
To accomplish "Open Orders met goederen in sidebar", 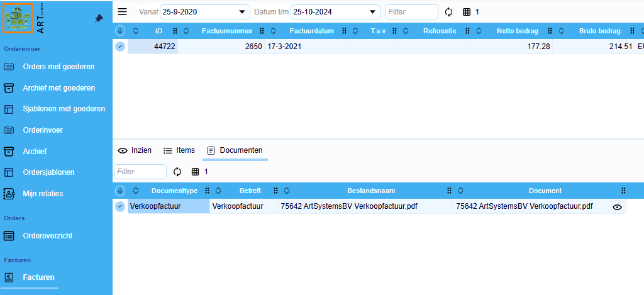I will (58, 67).
